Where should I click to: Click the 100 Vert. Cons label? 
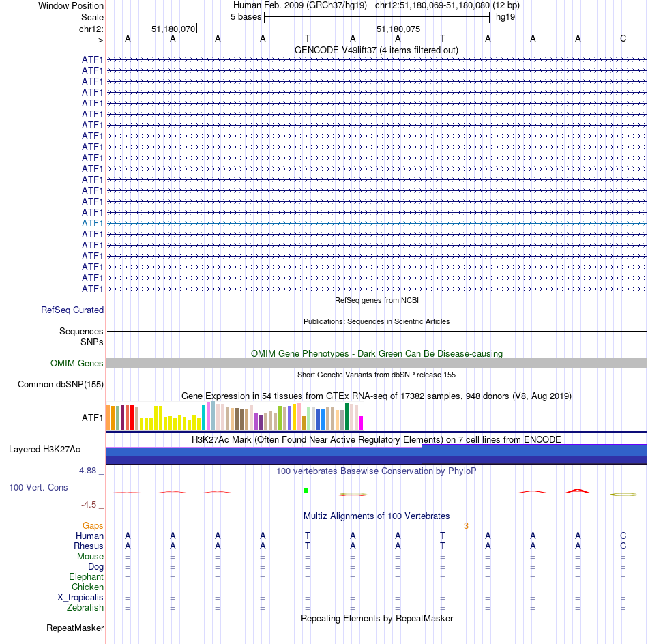point(38,487)
